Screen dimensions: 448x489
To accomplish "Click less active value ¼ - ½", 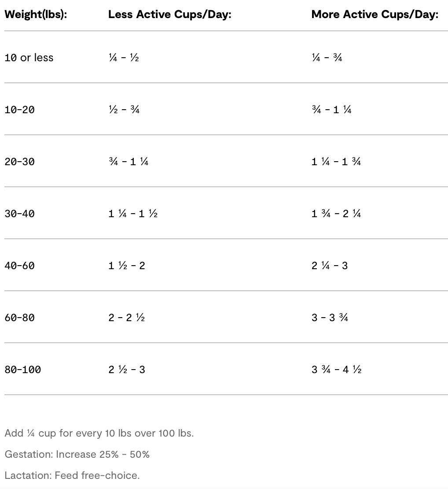I will click(124, 58).
